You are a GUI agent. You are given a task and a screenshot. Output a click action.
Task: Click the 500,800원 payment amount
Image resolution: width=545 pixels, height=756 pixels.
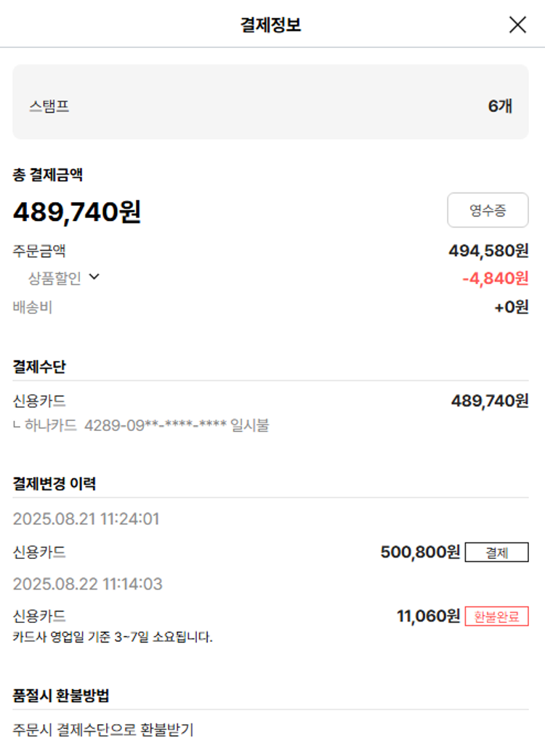pos(420,552)
